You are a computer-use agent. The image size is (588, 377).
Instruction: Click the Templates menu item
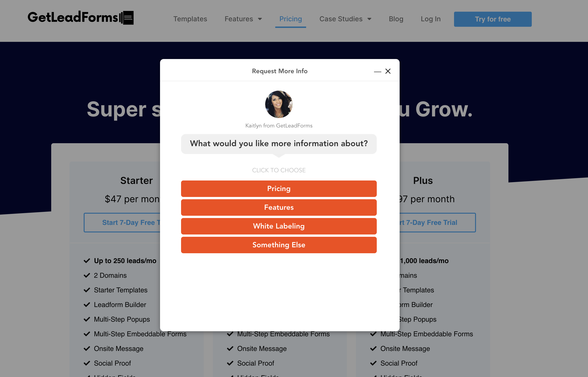pyautogui.click(x=190, y=19)
